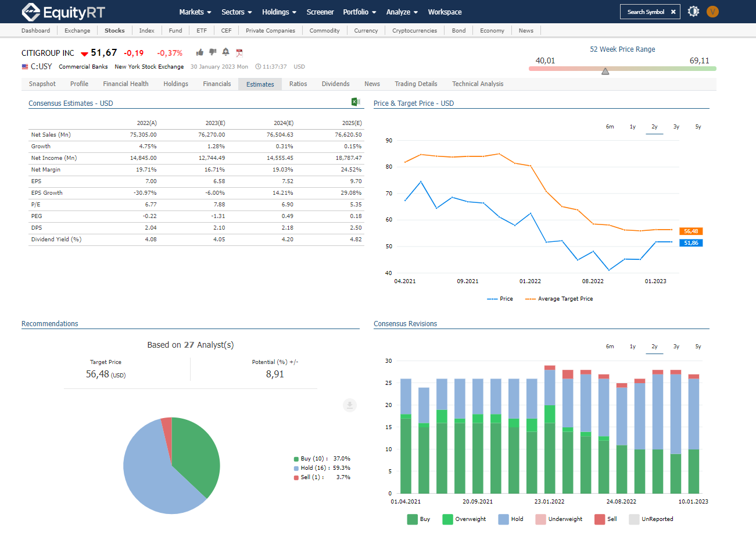
Task: Open the Cryptocurrencies section link
Action: pyautogui.click(x=414, y=30)
